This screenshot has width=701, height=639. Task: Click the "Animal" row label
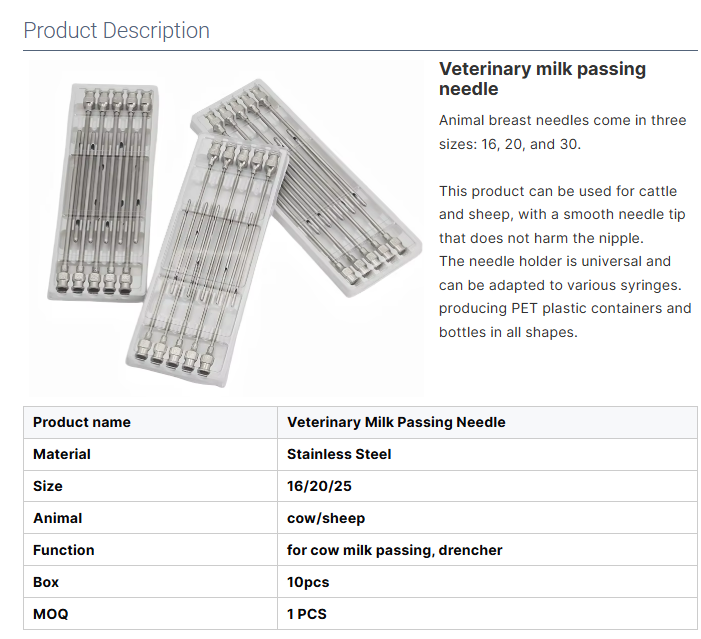tap(58, 518)
